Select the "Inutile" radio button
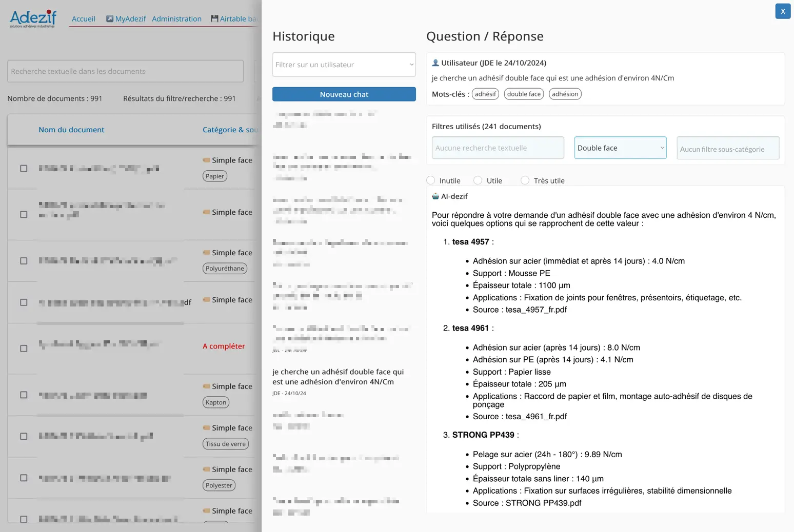Image resolution: width=794 pixels, height=532 pixels. [x=431, y=180]
